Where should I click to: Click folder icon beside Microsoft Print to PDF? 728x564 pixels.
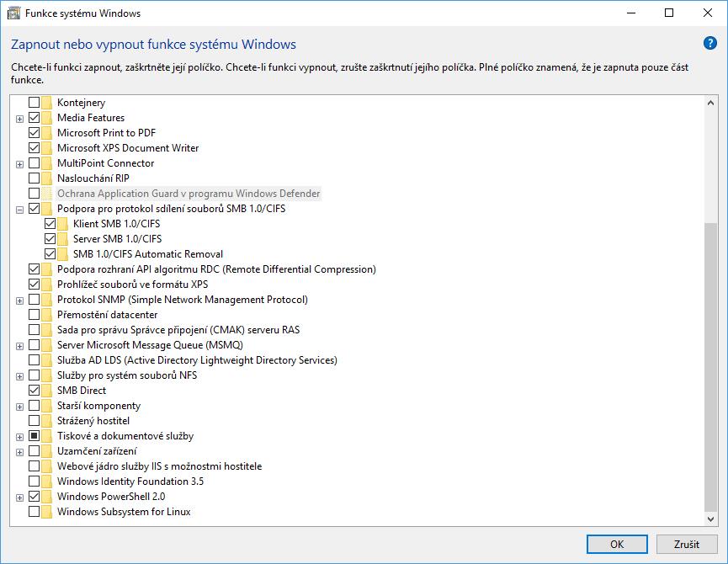[x=46, y=133]
